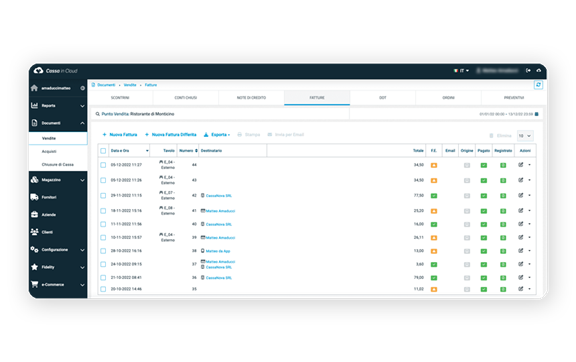The image size is (576, 362).
Task: Switch to the DDT tab
Action: tap(383, 98)
